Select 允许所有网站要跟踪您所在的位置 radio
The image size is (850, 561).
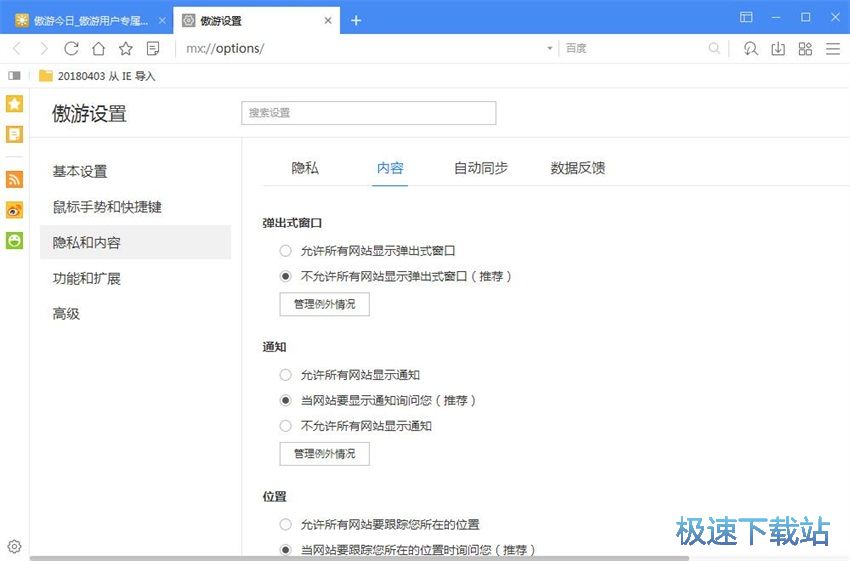click(285, 524)
